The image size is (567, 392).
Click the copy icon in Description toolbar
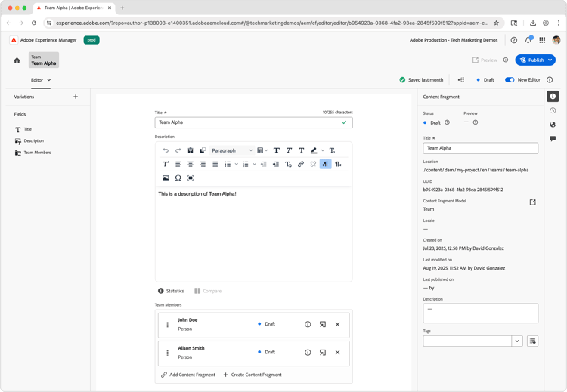pyautogui.click(x=203, y=150)
